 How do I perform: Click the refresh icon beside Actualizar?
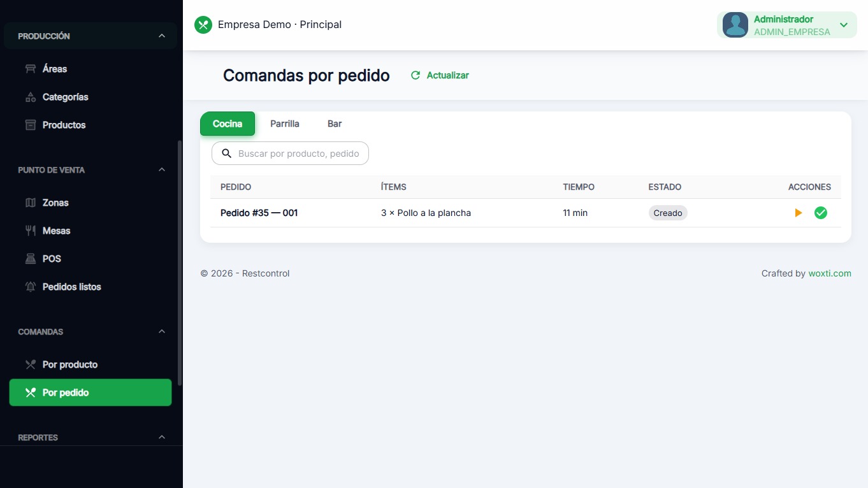(x=416, y=75)
